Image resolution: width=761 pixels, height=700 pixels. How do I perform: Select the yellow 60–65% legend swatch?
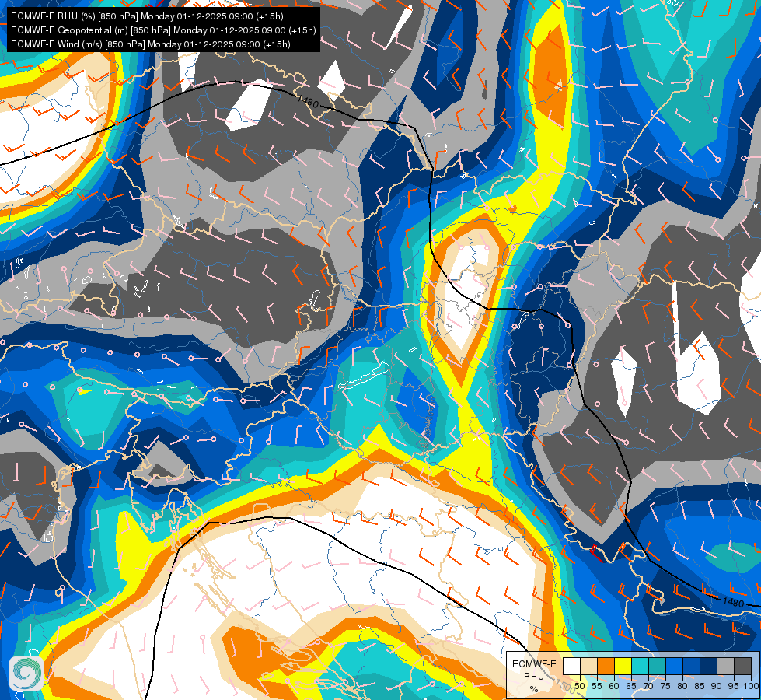point(623,666)
